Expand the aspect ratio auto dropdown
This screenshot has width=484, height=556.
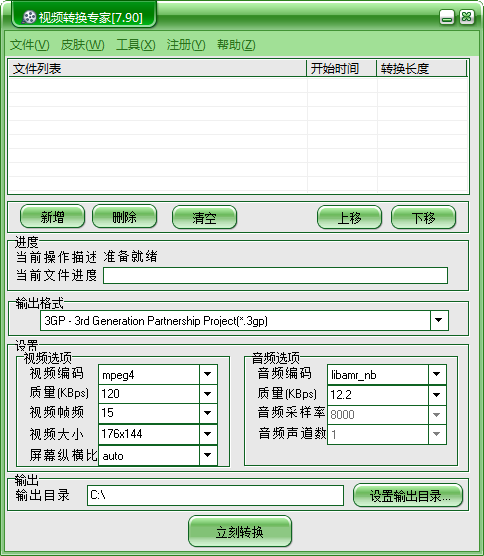click(x=208, y=455)
